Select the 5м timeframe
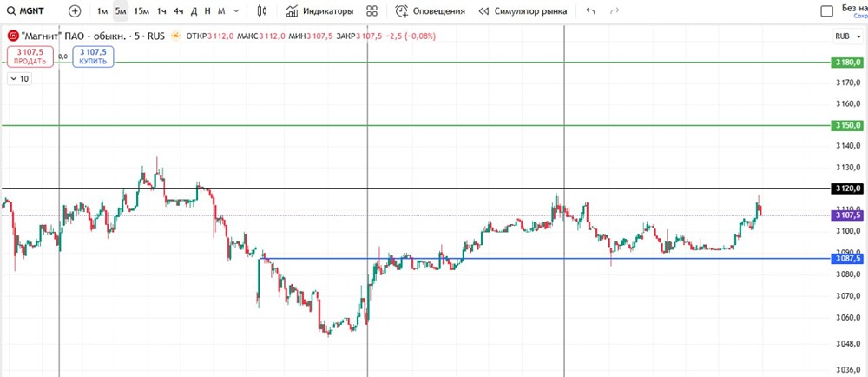 pos(121,11)
